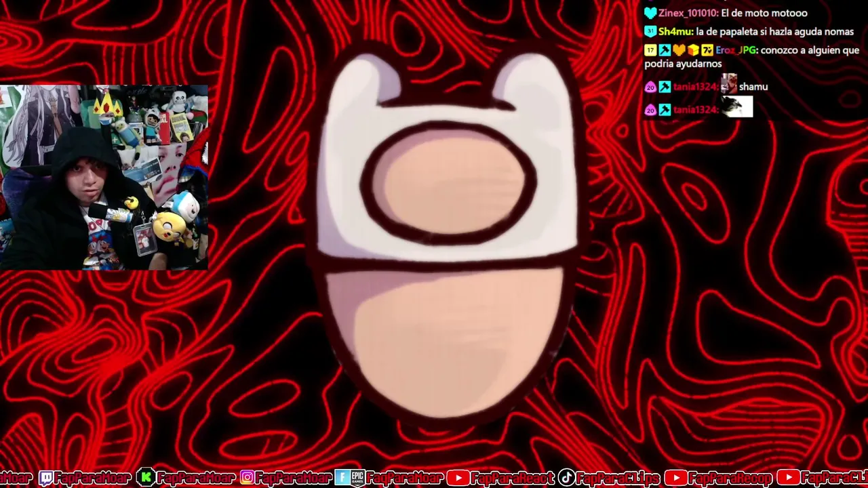868x488 pixels.
Task: Click the pink 20 badge in tania1324's shamu message
Action: click(650, 87)
